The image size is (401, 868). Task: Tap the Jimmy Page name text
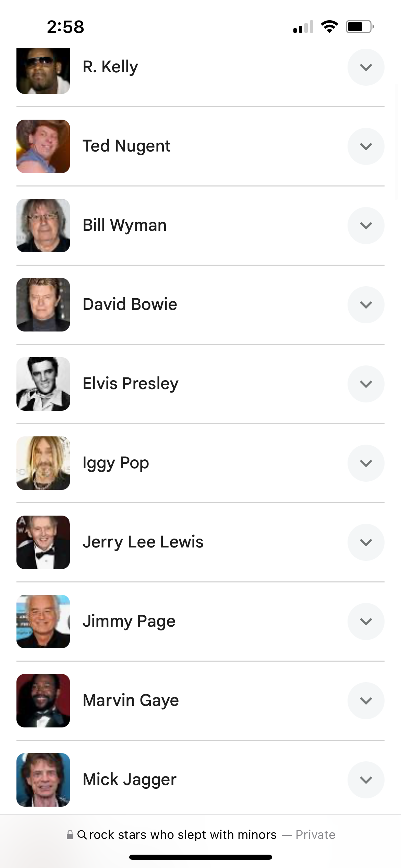point(129,621)
